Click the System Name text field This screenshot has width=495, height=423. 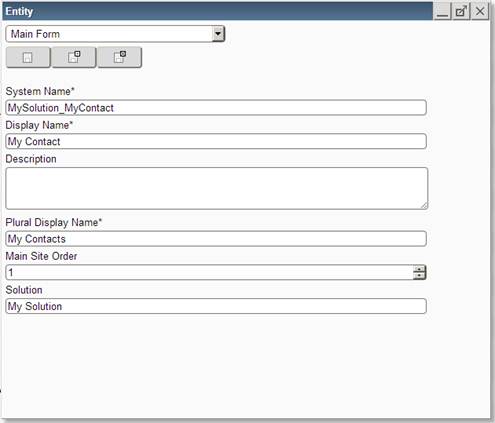216,108
